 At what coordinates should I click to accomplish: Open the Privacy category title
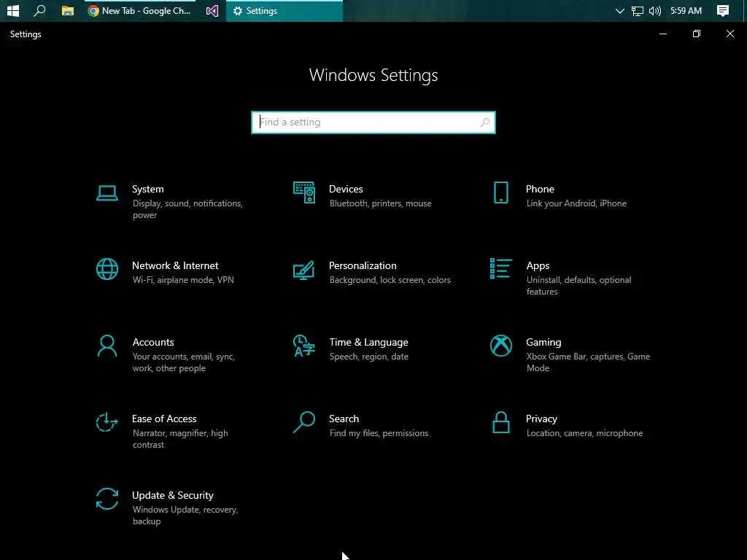[x=541, y=419]
